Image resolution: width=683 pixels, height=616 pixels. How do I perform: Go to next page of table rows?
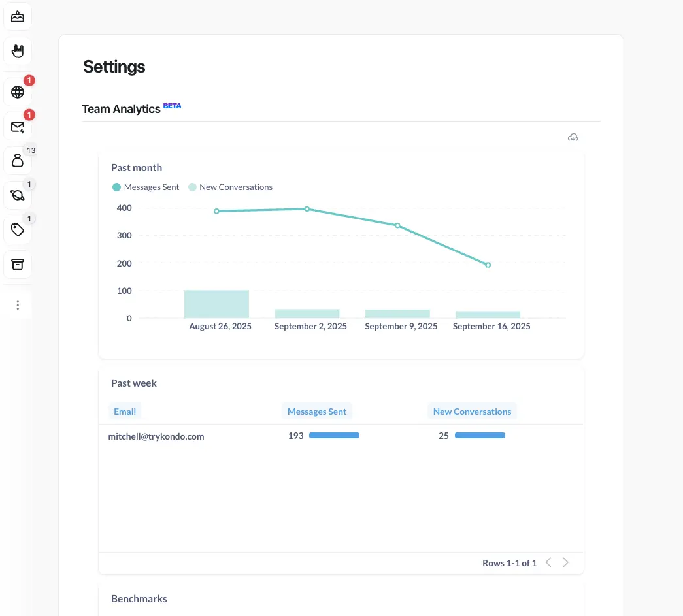tap(565, 562)
